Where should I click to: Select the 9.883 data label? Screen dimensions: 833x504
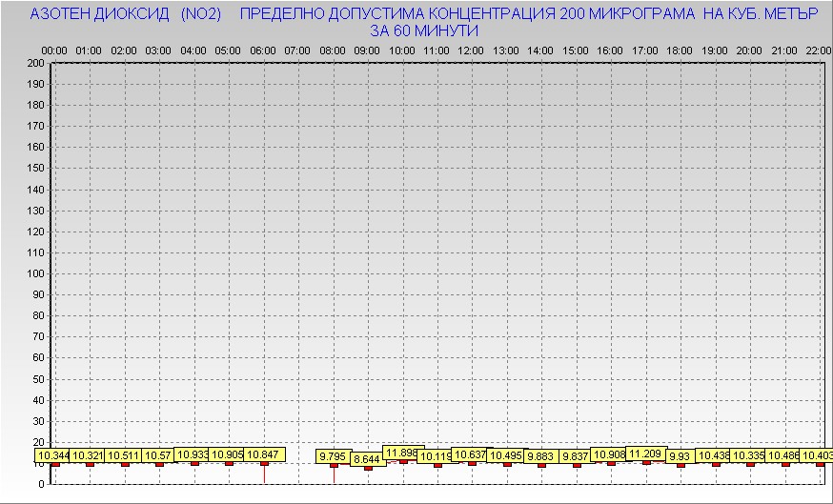[x=541, y=456]
